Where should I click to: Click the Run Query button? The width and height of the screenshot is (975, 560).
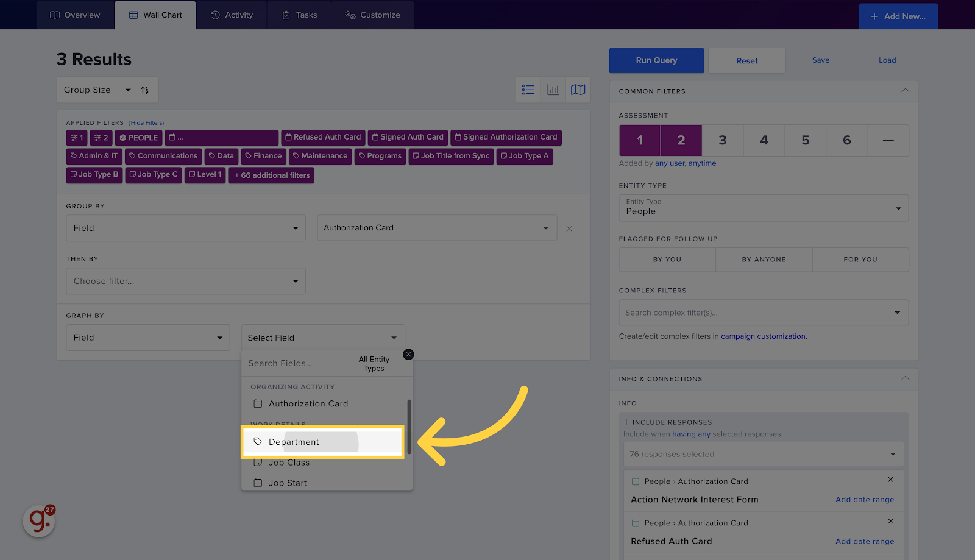pyautogui.click(x=656, y=60)
